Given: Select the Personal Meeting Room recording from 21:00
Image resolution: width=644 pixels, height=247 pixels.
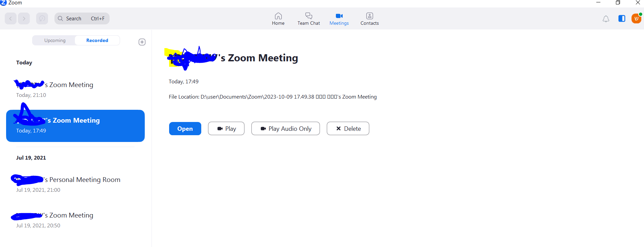Looking at the screenshot, I should pos(75,184).
